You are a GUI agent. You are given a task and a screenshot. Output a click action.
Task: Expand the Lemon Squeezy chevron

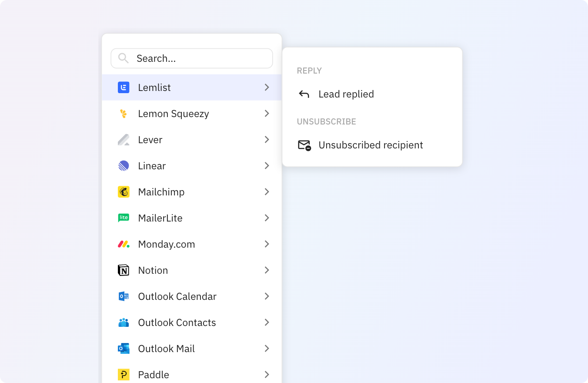click(267, 114)
